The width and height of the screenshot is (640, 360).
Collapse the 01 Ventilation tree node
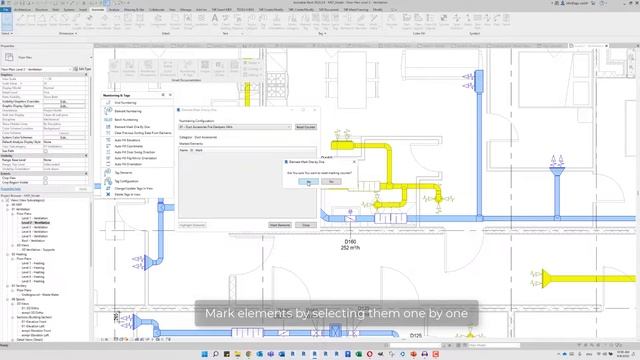click(x=7, y=209)
